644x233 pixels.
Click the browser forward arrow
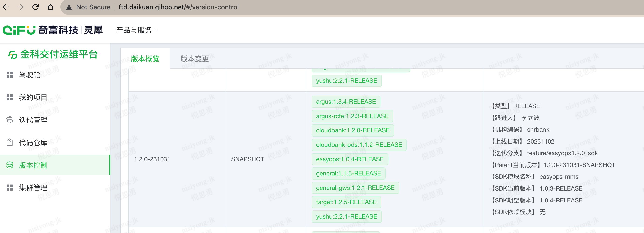pos(20,7)
